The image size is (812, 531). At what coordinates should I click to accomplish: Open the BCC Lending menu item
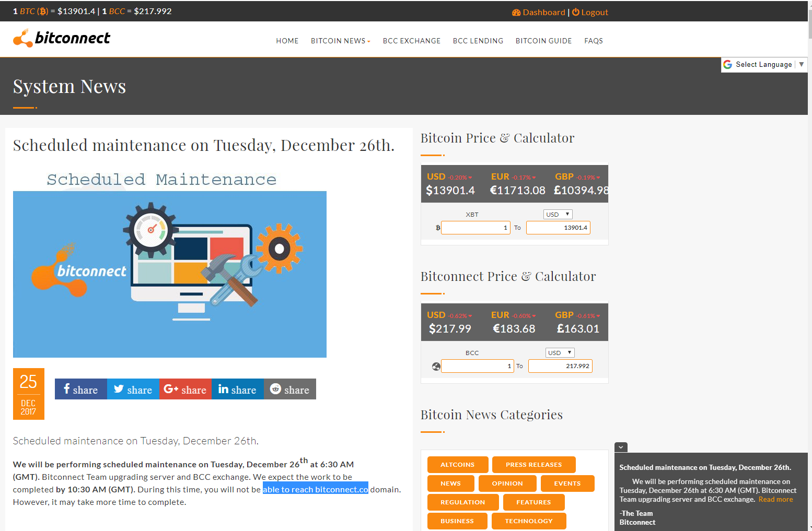(478, 41)
